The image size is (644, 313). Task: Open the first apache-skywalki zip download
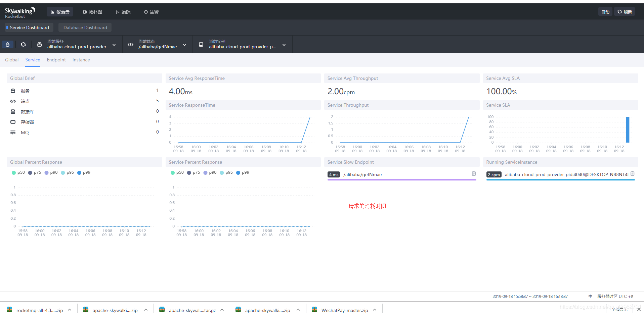(111, 310)
